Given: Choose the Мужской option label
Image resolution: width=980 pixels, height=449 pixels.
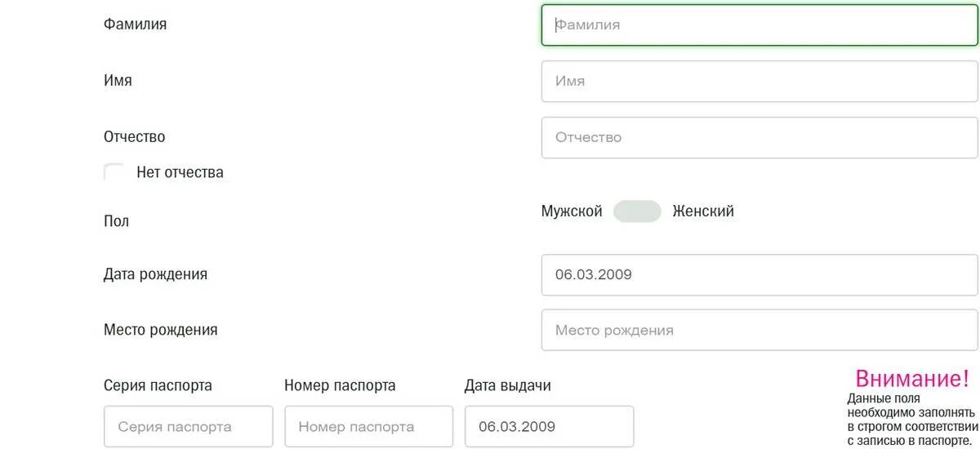Looking at the screenshot, I should [x=572, y=211].
